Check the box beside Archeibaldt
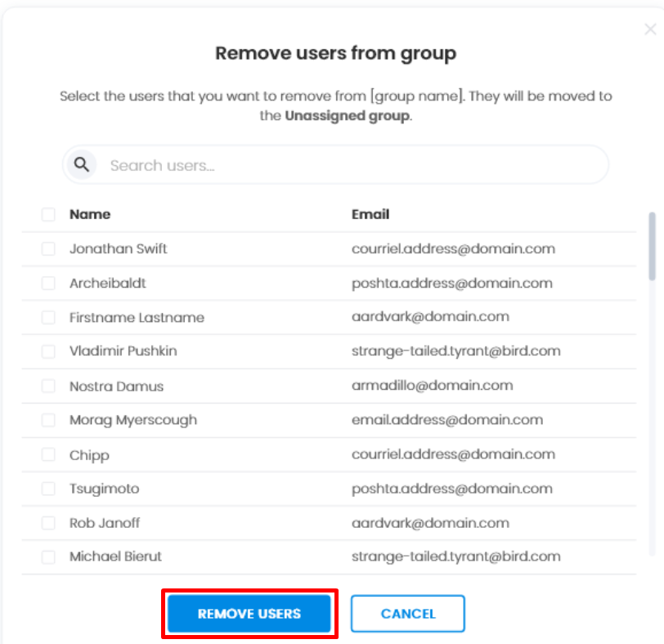The image size is (664, 644). tap(47, 283)
